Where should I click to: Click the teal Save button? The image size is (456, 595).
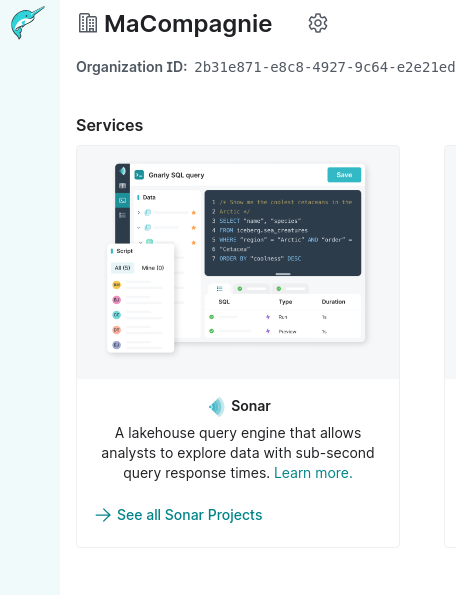(x=344, y=175)
